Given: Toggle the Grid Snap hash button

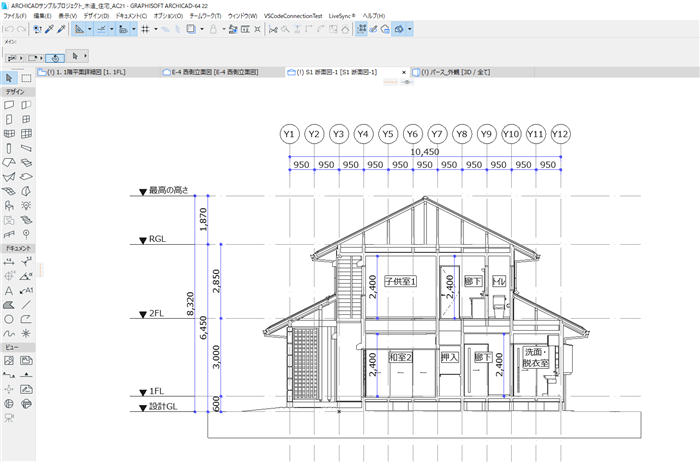Looking at the screenshot, I should click(145, 29).
